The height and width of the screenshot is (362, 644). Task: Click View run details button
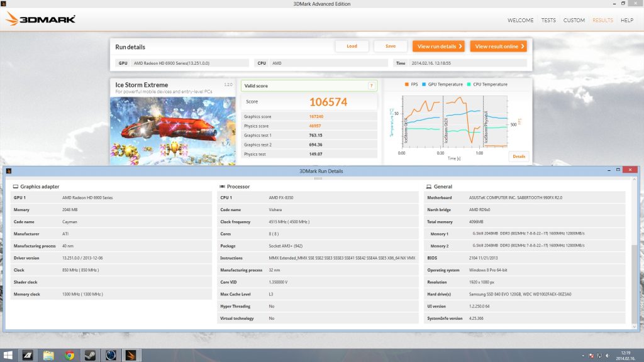pyautogui.click(x=438, y=47)
